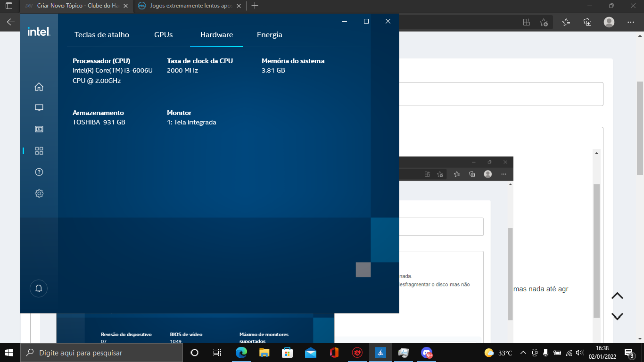Open Cortana from the taskbar
644x362 pixels.
[194, 353]
